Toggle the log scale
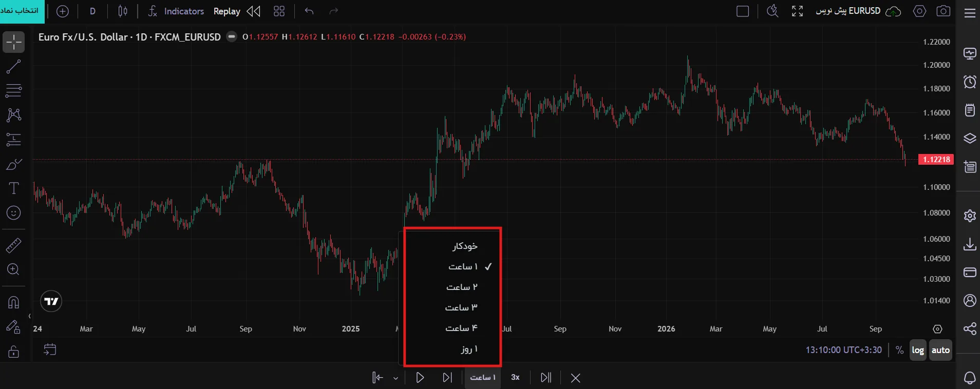Viewport: 980px width, 389px height. [918, 350]
